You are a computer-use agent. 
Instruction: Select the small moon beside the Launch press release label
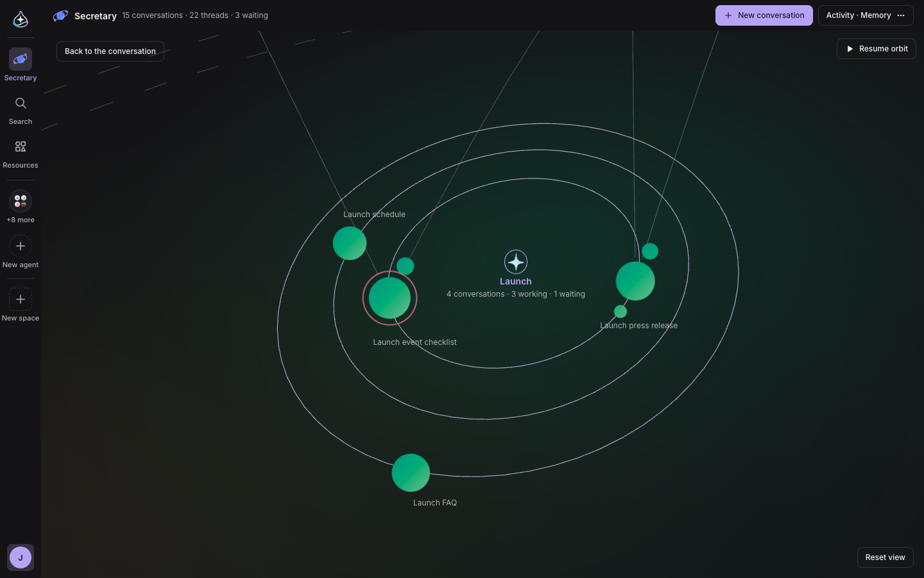tap(620, 311)
